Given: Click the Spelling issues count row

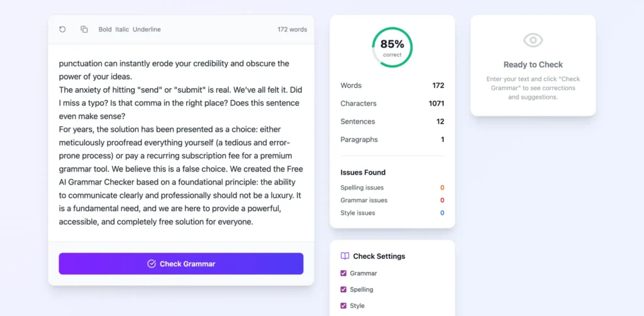Looking at the screenshot, I should [392, 188].
